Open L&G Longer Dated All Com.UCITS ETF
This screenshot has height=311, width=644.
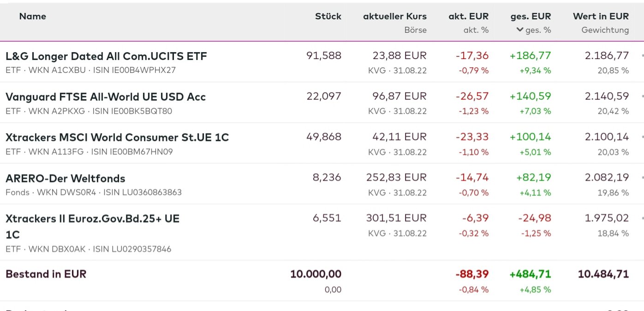pos(106,56)
